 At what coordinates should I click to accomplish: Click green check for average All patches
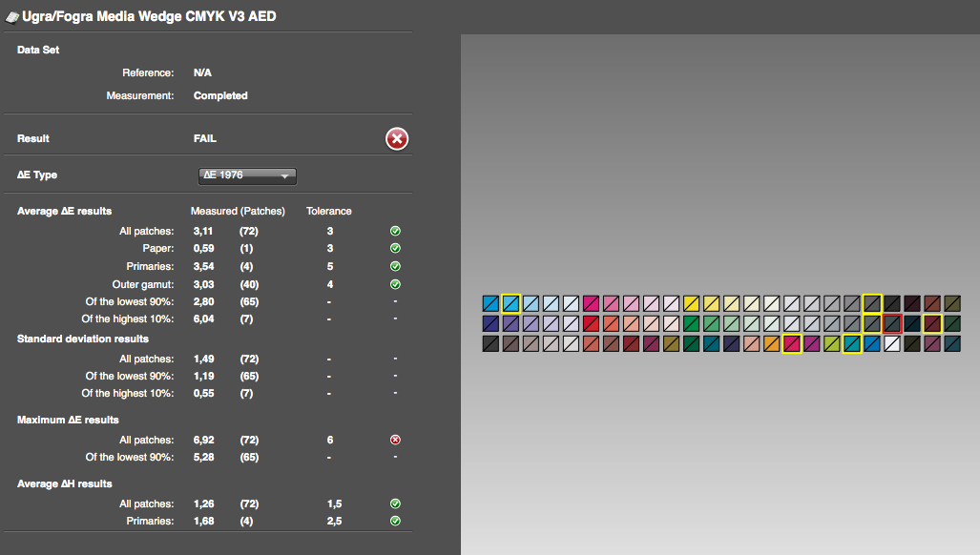tap(395, 231)
